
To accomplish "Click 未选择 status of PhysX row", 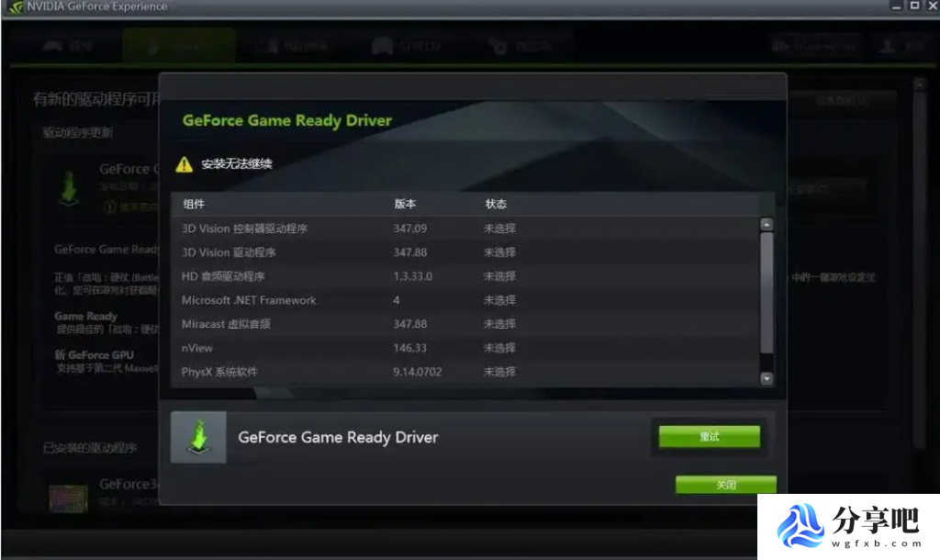I will coord(499,373).
